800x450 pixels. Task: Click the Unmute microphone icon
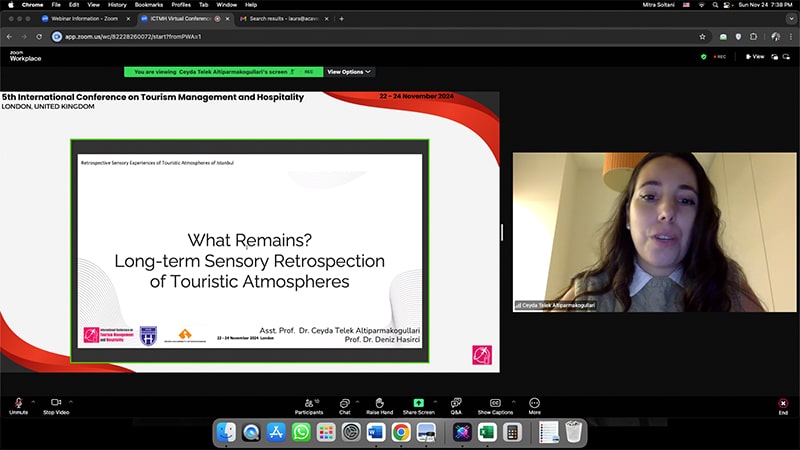pos(18,403)
